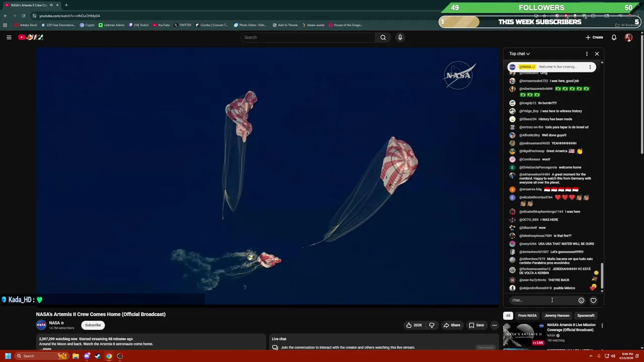Open the YouTube bookmark in bookmarks bar
The image size is (644, 362).
162,25
